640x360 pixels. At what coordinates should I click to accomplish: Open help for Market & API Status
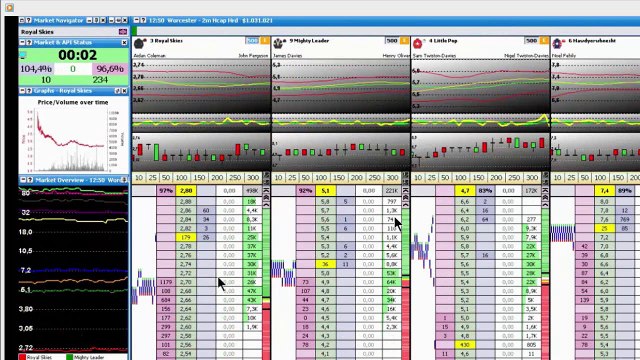click(29, 42)
